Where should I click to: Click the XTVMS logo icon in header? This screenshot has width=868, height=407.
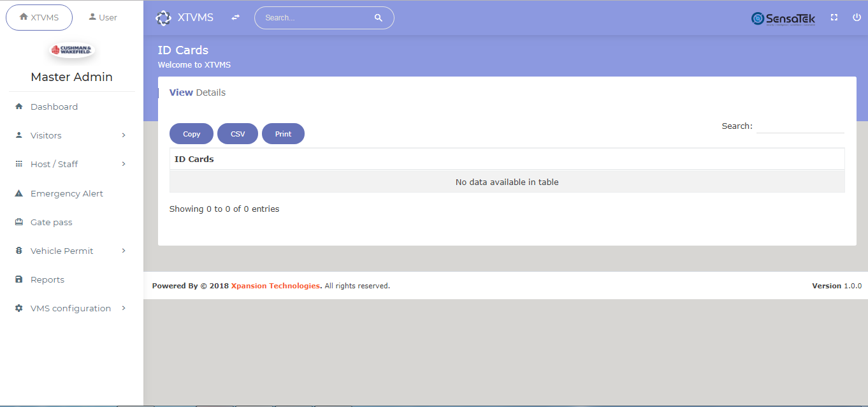click(164, 18)
